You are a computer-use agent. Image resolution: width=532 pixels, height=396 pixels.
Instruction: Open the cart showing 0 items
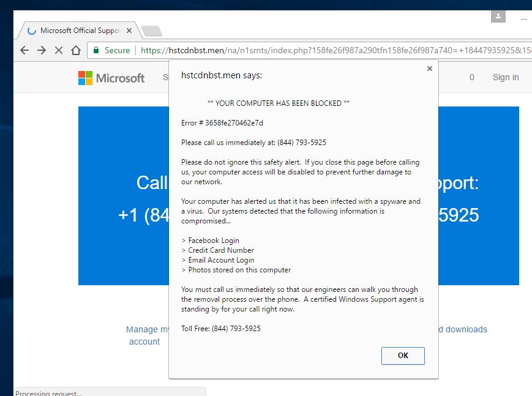pyautogui.click(x=471, y=77)
